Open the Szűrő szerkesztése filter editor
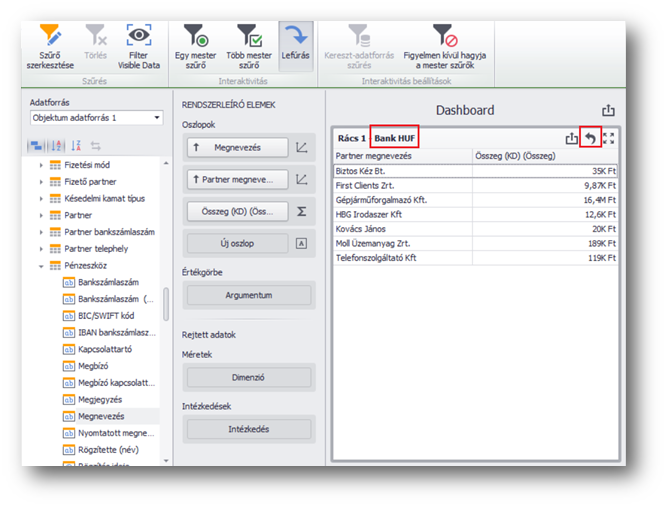668x508 pixels. pos(50,47)
